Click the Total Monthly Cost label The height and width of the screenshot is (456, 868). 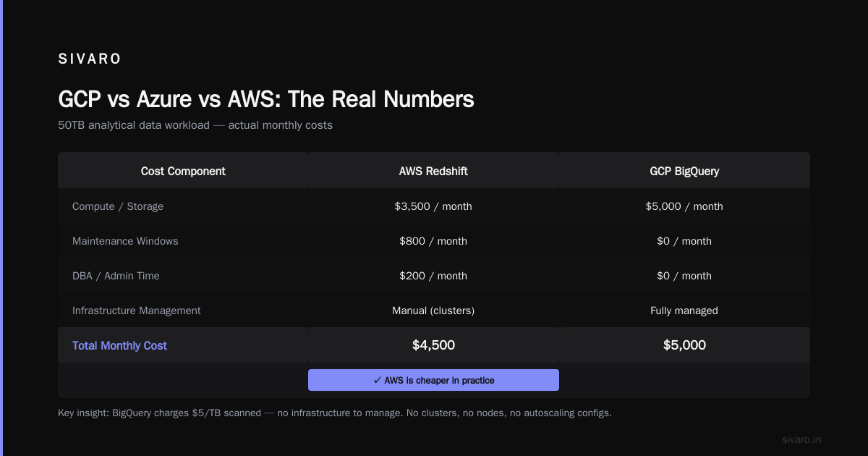coord(119,345)
